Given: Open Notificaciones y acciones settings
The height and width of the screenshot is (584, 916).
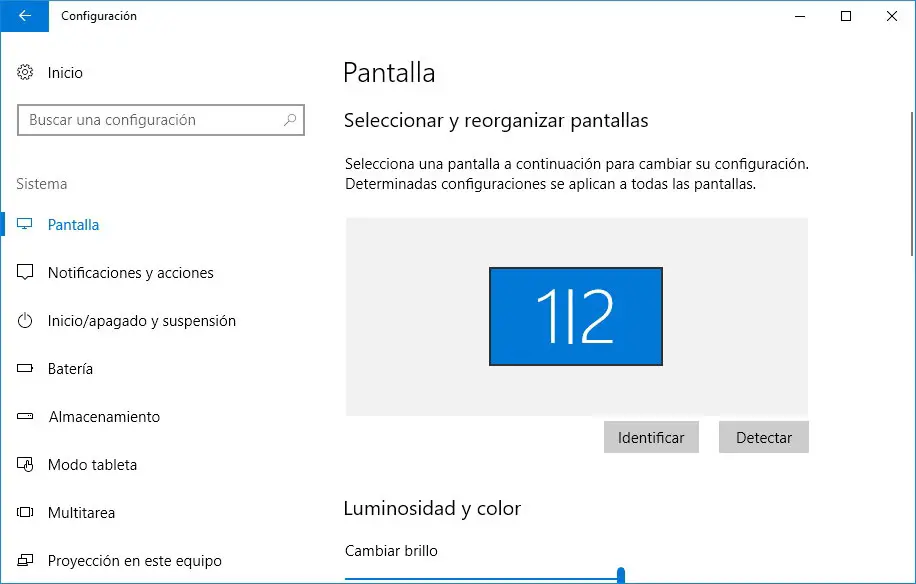Looking at the screenshot, I should pyautogui.click(x=130, y=273).
